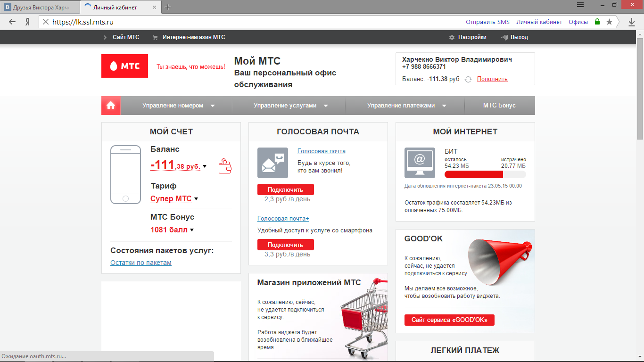The width and height of the screenshot is (644, 362).
Task: Click the phone number +7 988 8666371
Action: pos(424,67)
